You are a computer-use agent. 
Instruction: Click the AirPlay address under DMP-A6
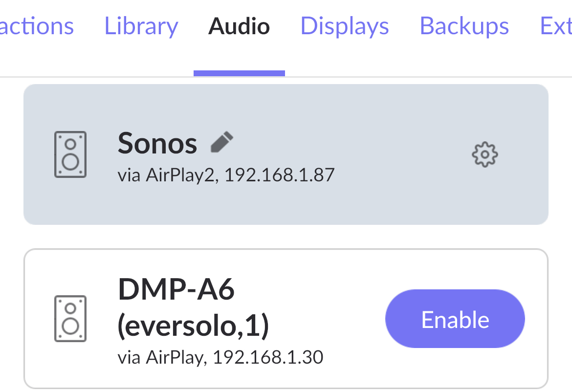220,357
